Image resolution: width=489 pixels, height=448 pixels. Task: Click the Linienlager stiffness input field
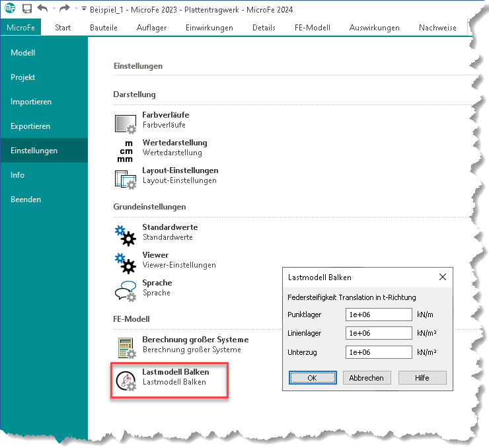coord(379,333)
